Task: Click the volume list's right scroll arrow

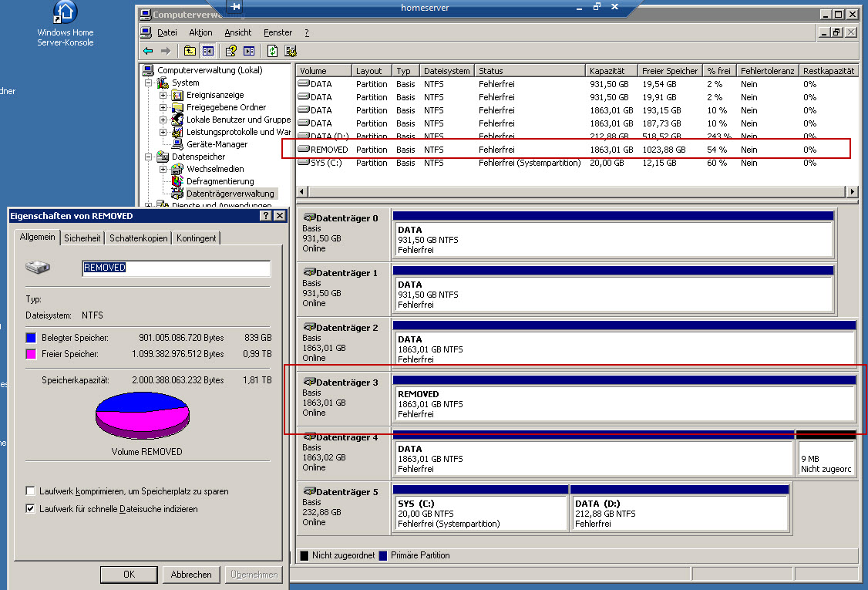Action: [x=852, y=192]
